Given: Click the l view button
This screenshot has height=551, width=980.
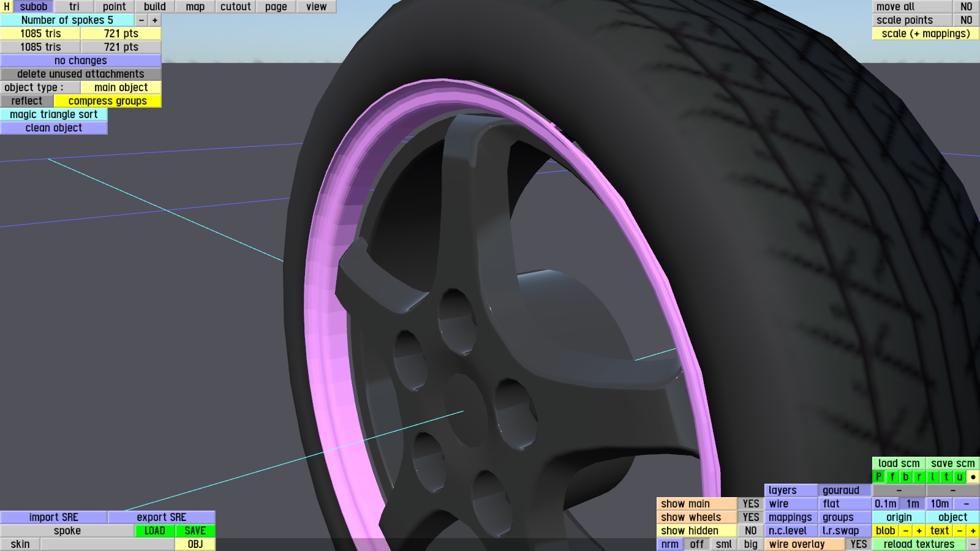Looking at the screenshot, I should coord(933,477).
